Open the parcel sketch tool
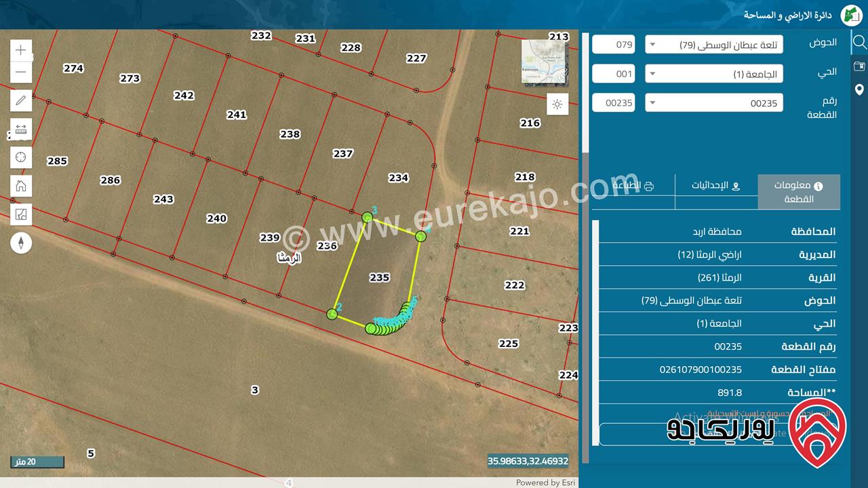The height and width of the screenshot is (488, 868). [21, 215]
